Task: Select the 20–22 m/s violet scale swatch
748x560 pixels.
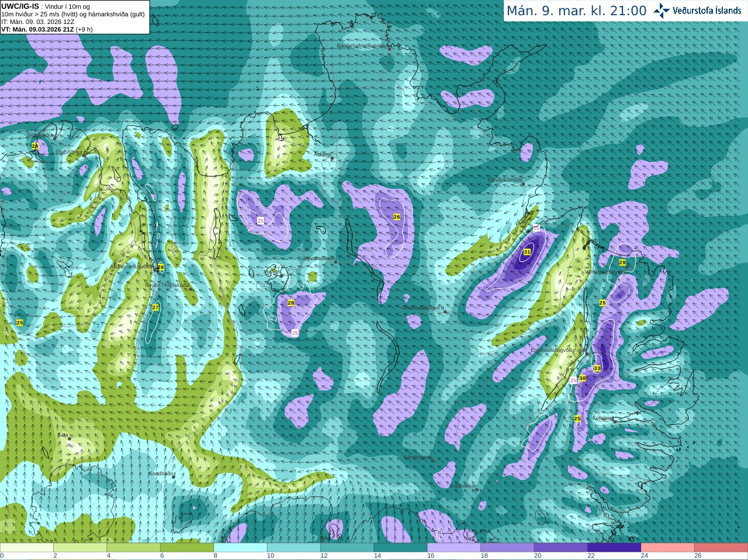Action: coord(561,548)
